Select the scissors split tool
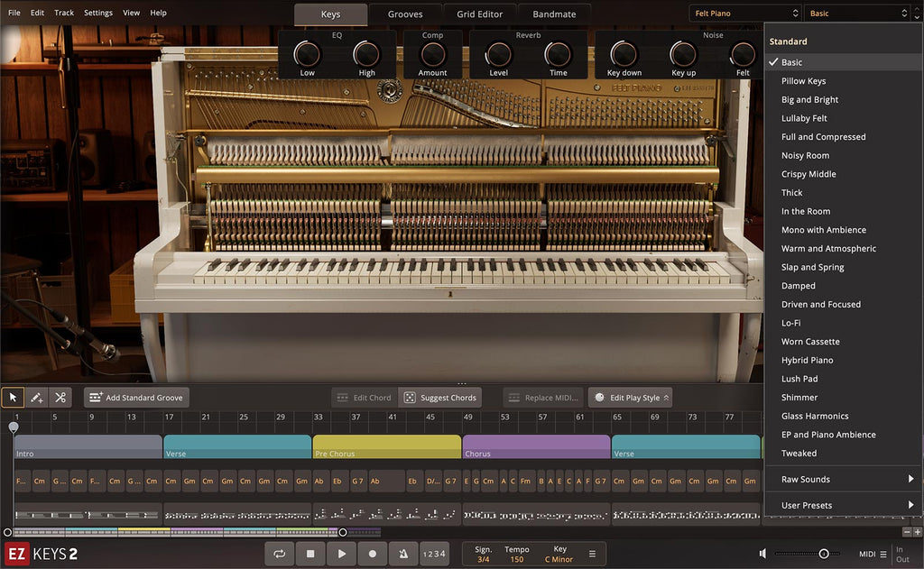Image resolution: width=924 pixels, height=569 pixels. click(60, 398)
